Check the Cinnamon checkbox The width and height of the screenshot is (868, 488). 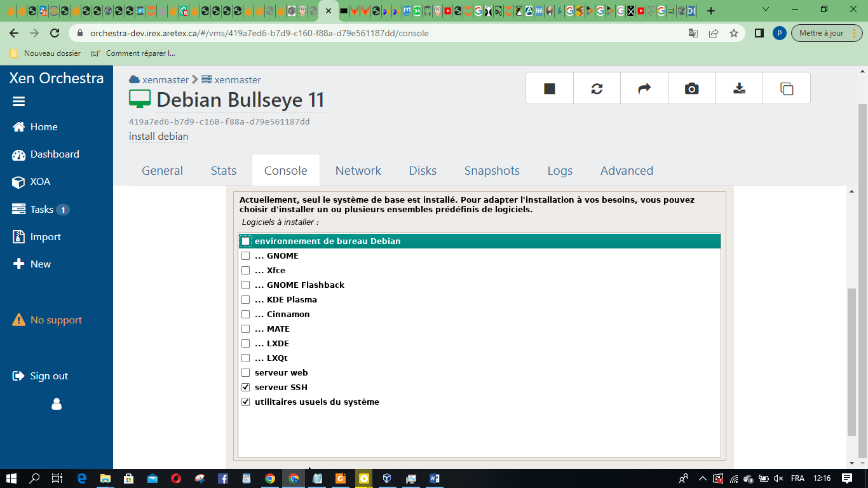tap(245, 315)
